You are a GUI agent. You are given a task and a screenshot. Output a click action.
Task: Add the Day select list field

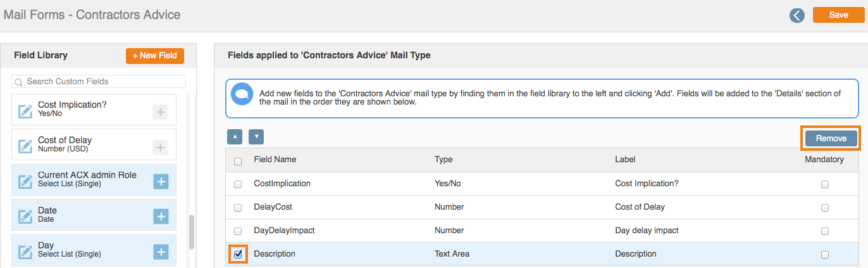point(161,252)
